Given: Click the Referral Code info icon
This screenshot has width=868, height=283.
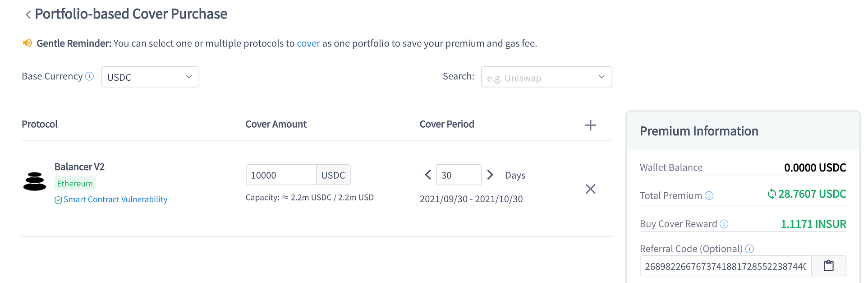Looking at the screenshot, I should pos(749,249).
